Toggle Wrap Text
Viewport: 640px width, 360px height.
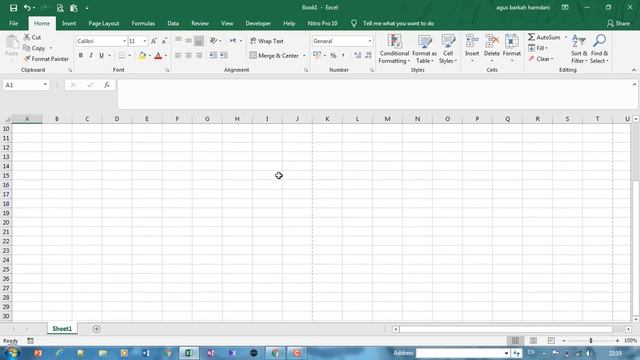[x=267, y=41]
